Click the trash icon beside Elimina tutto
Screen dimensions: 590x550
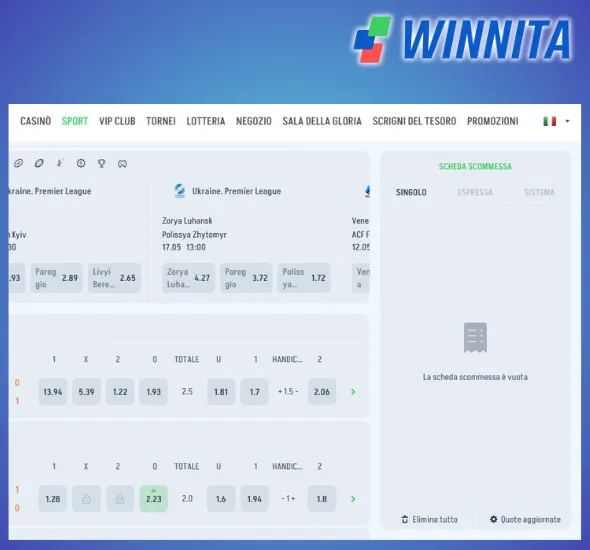click(x=405, y=520)
